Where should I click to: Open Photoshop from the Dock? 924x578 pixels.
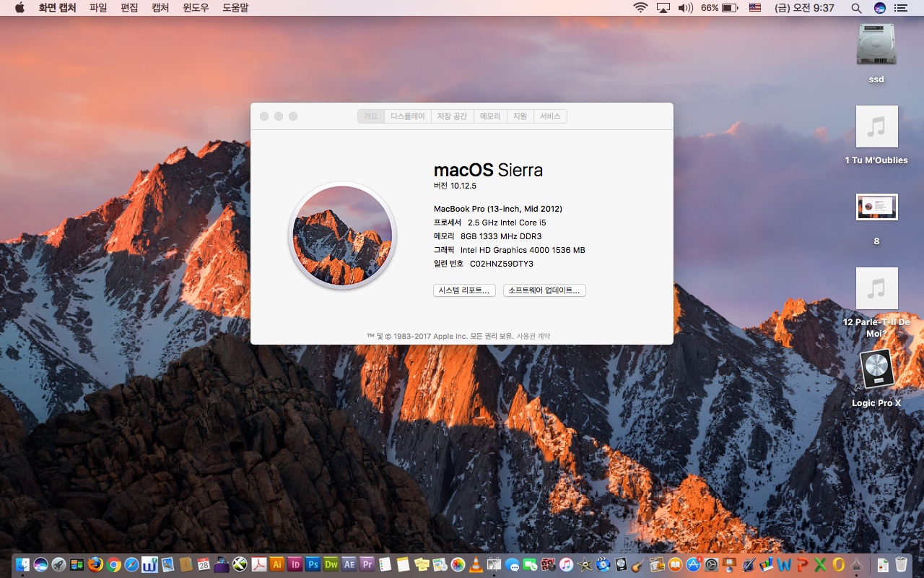tap(313, 565)
